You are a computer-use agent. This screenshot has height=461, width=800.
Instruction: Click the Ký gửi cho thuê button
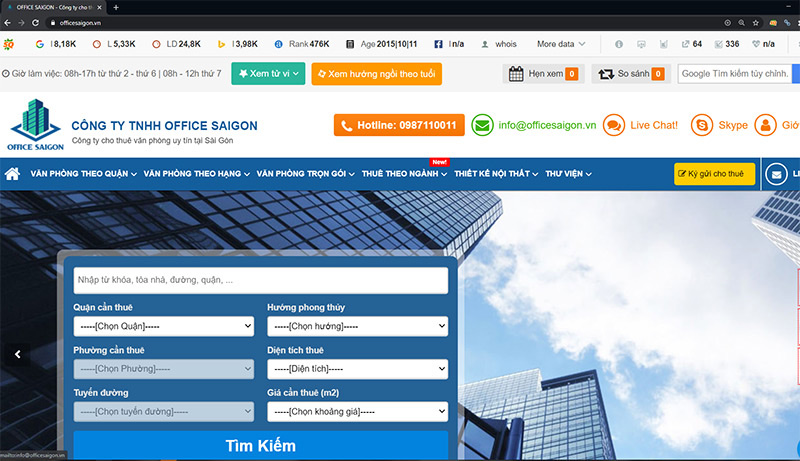point(714,173)
